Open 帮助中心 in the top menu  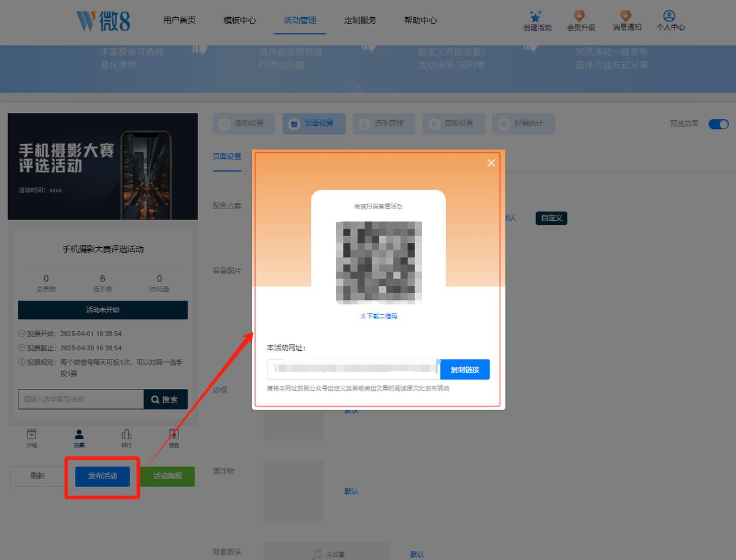pyautogui.click(x=421, y=20)
